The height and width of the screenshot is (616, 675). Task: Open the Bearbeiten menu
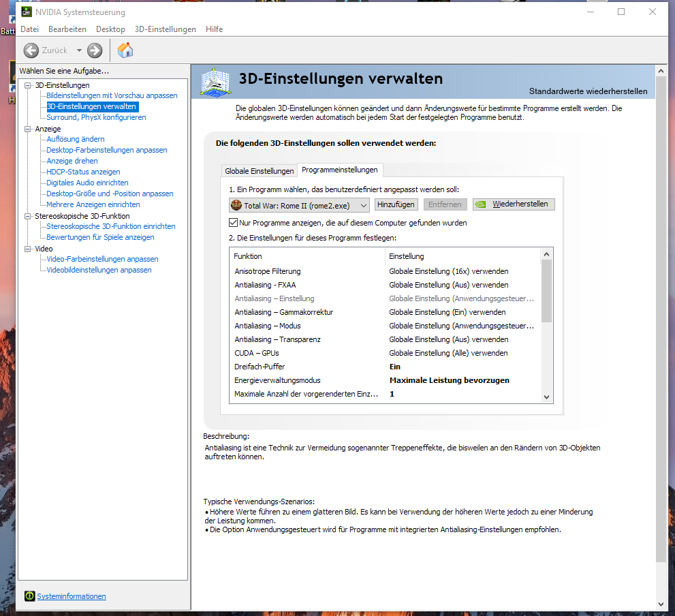tap(67, 29)
